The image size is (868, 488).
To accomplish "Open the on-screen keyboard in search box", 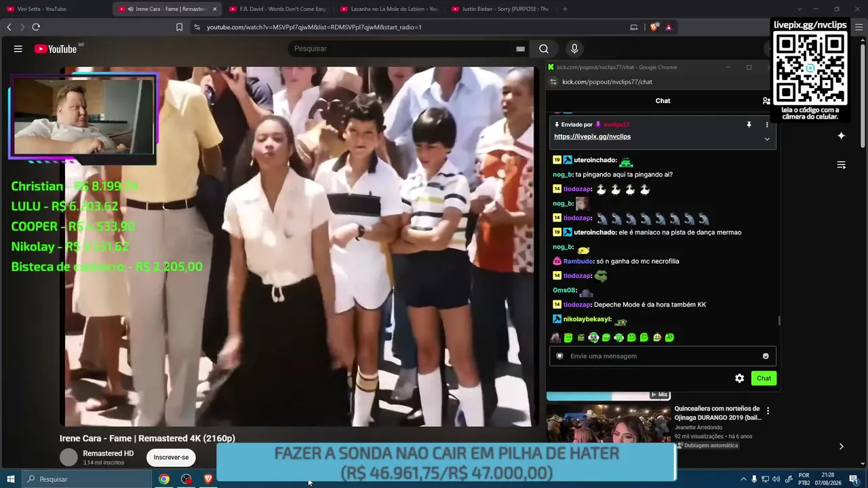I will 520,49.
